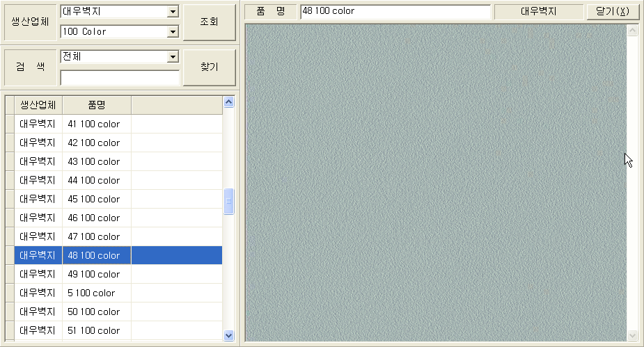Click the preview pane scroll-up arrow

[632, 31]
